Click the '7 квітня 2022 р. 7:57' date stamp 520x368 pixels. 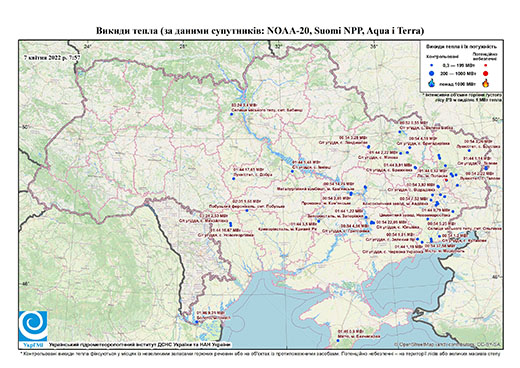[x=52, y=57]
